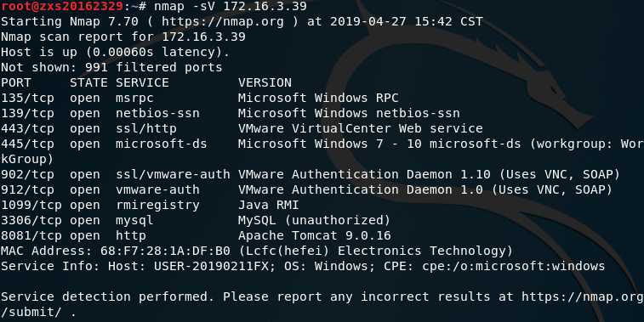Select the 912/tcp vmware-auth entry
The image size is (644, 322).
click(x=307, y=190)
